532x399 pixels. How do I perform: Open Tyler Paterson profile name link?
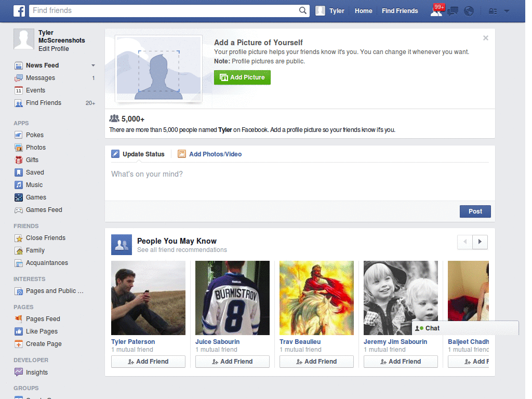point(133,342)
